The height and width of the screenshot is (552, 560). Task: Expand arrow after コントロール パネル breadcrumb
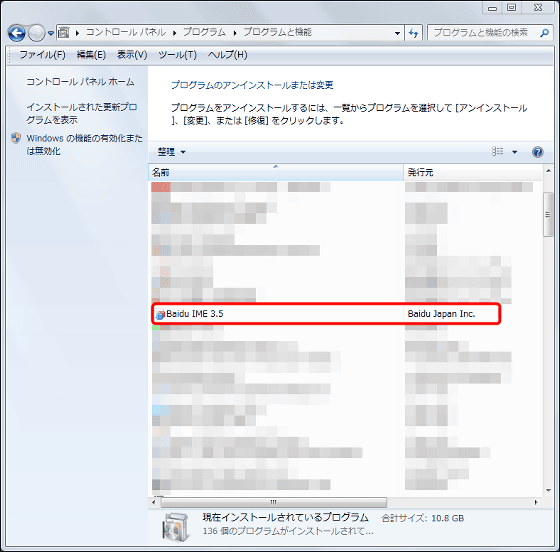pos(175,33)
